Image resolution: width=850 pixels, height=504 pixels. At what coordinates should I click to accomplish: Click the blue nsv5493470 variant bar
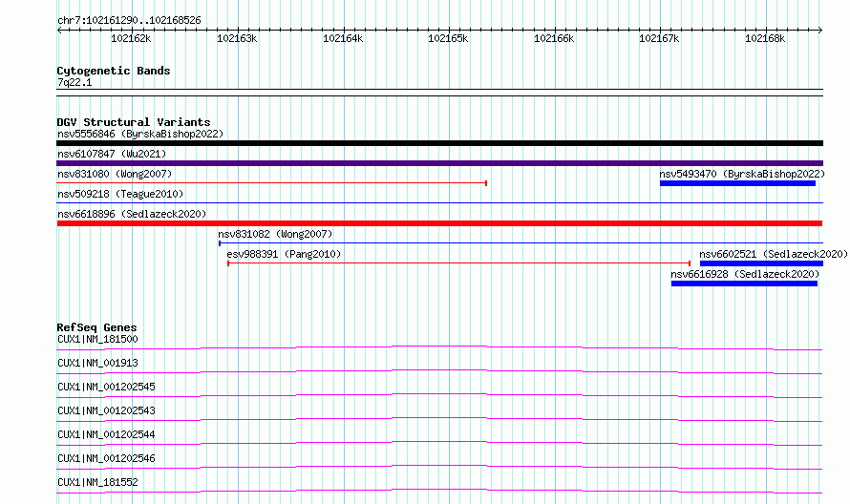point(737,183)
